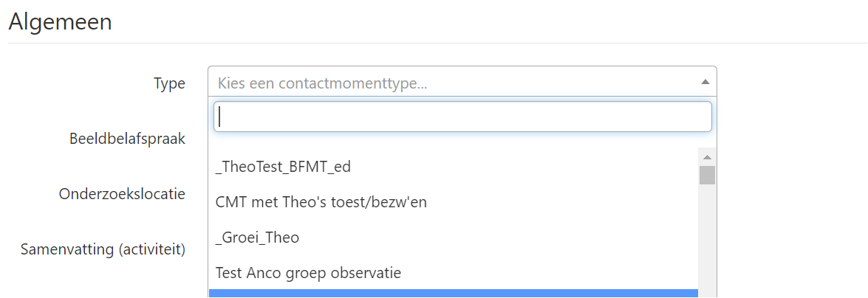Click the 'Onderzoekslocatie' label
The image size is (868, 298).
[x=122, y=194]
